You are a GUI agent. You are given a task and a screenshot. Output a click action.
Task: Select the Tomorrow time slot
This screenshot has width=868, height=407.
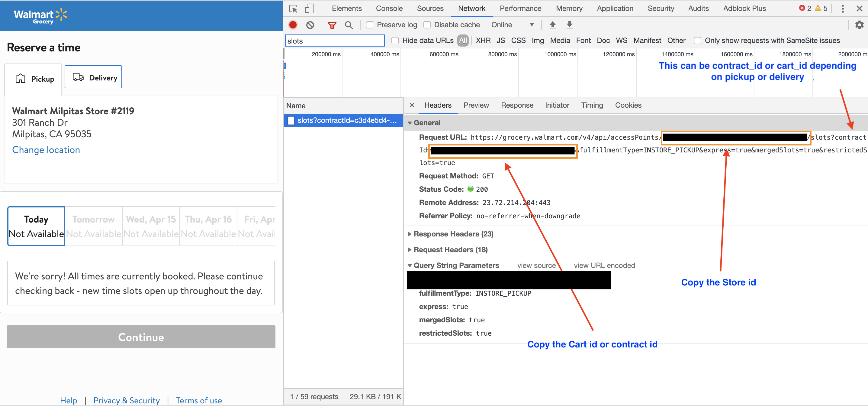pyautogui.click(x=93, y=226)
